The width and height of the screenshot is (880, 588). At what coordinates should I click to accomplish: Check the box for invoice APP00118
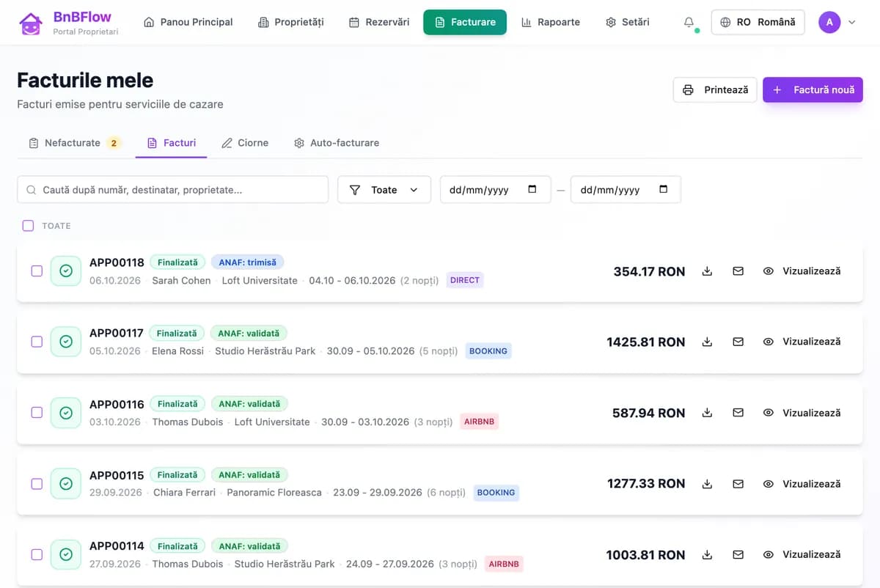tap(37, 271)
